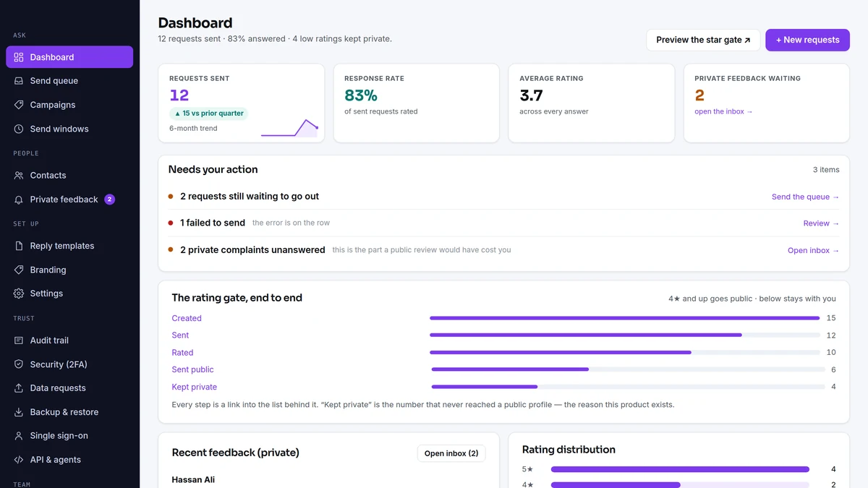Click the API & agents code icon
This screenshot has height=488, width=868.
(19, 460)
